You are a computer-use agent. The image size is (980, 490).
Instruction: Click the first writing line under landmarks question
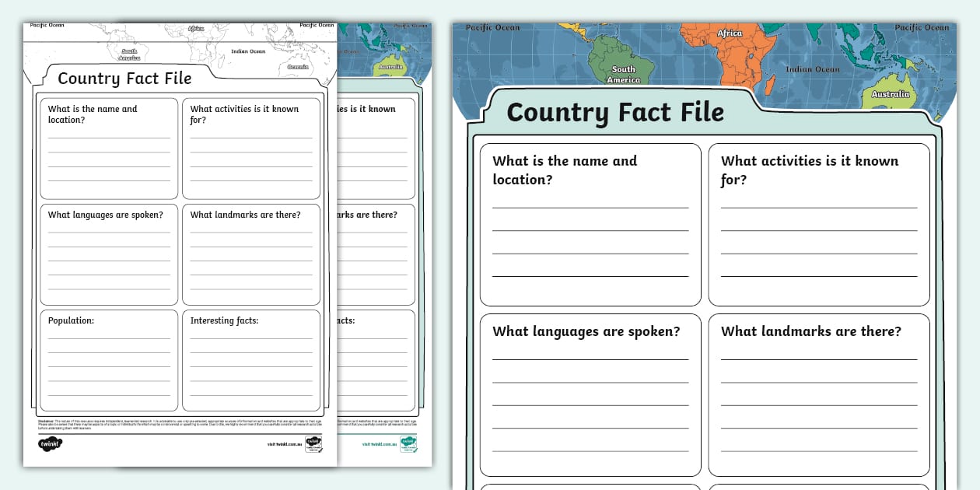818,359
